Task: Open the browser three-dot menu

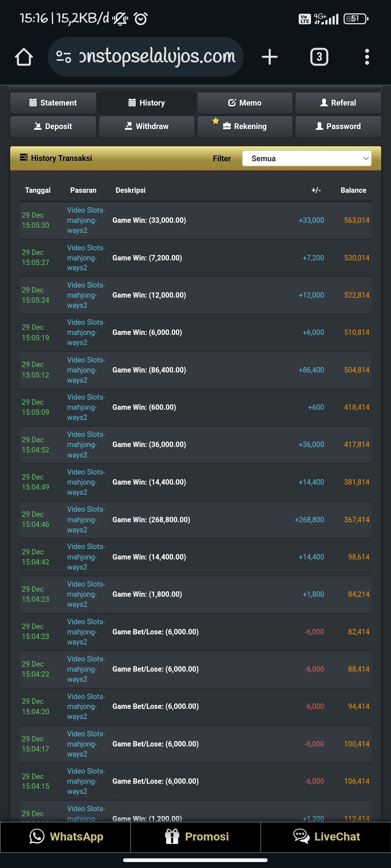Action: click(x=367, y=57)
